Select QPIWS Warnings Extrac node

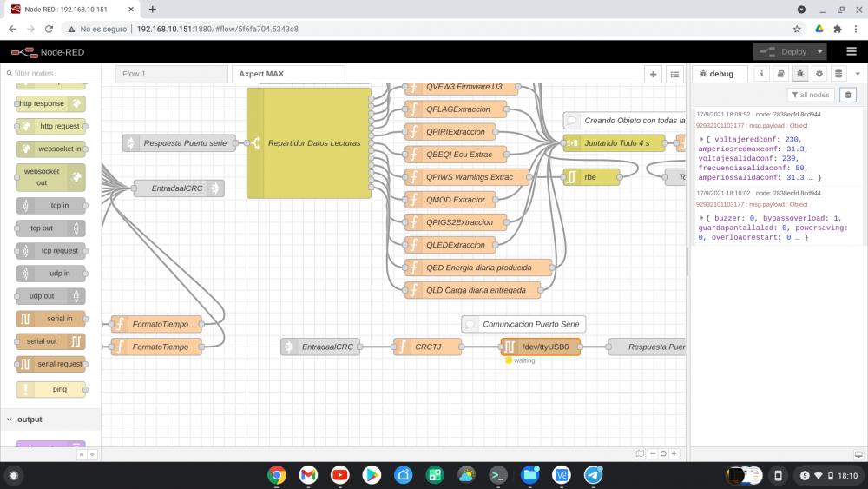(467, 177)
